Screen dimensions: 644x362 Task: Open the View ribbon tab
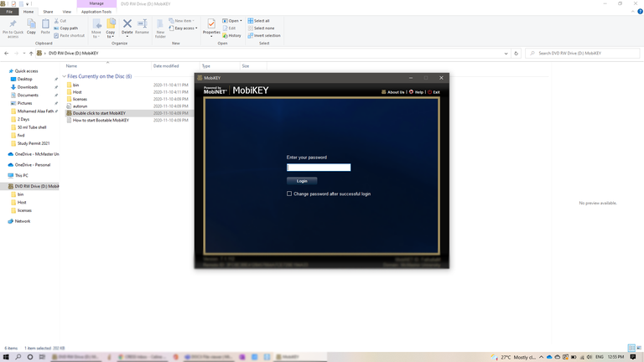click(x=66, y=12)
